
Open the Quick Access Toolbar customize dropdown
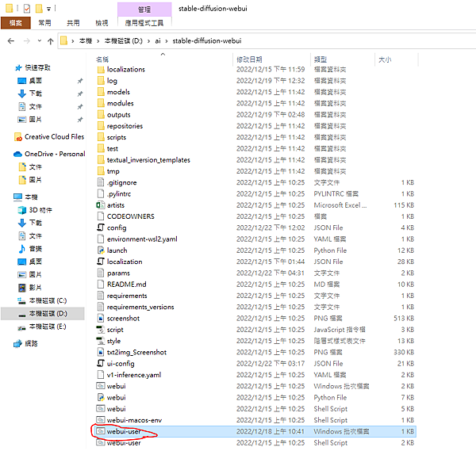point(48,9)
